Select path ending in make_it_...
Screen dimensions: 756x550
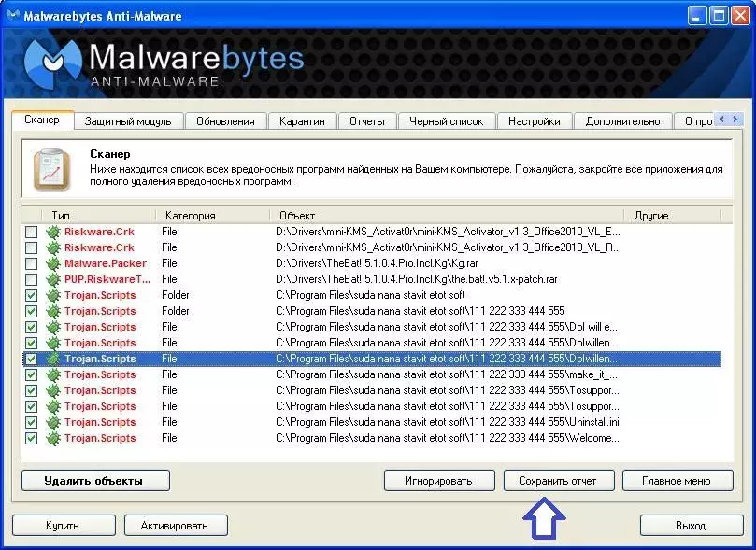(447, 374)
